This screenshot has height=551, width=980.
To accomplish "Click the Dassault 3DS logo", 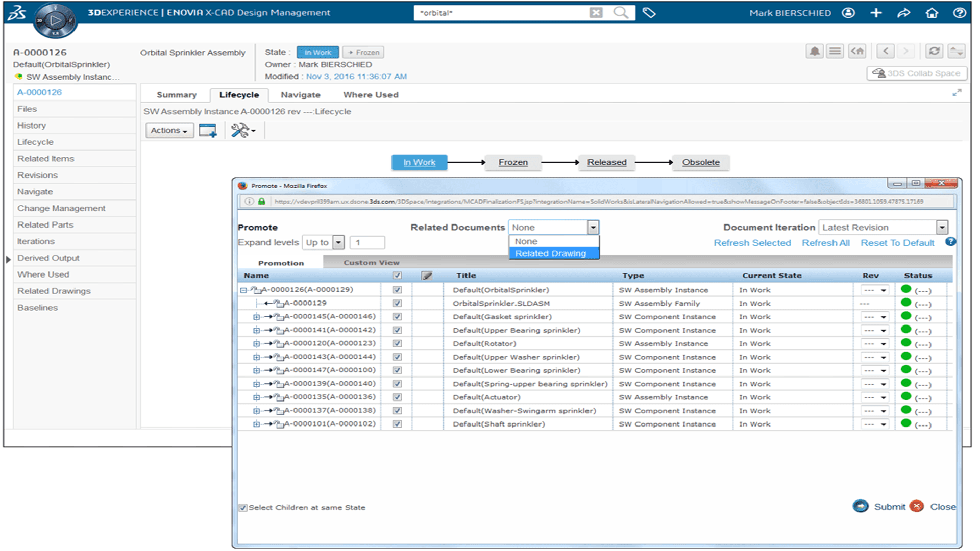I will pyautogui.click(x=16, y=12).
